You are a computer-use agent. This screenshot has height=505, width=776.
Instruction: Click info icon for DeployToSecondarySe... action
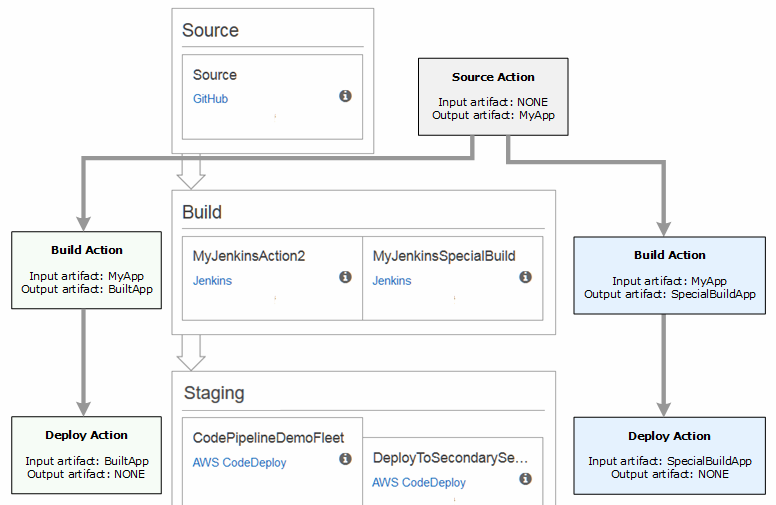click(x=525, y=479)
